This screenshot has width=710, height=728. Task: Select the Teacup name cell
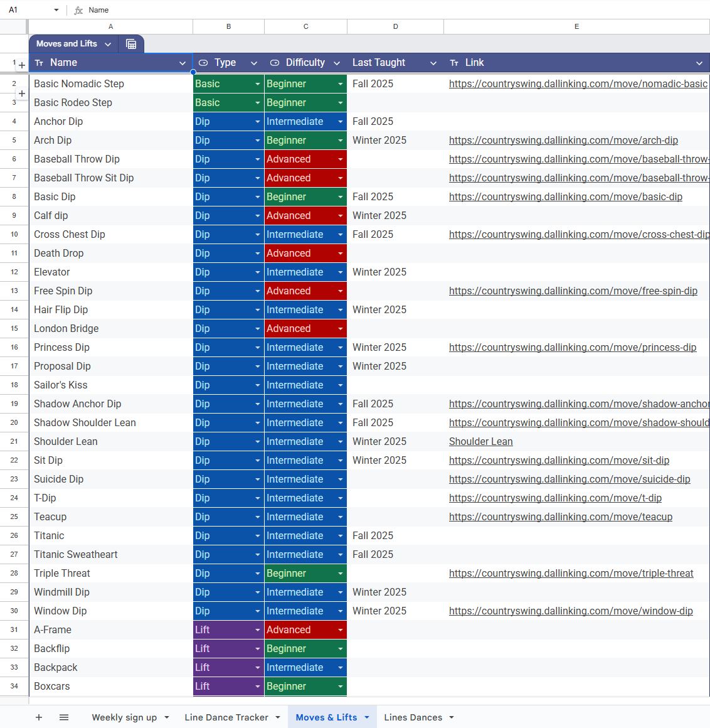tap(110, 517)
